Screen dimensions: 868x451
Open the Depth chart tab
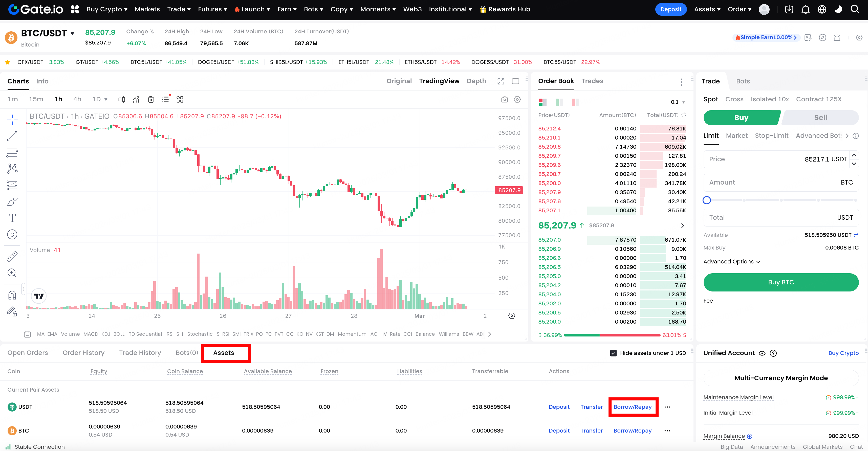click(476, 81)
